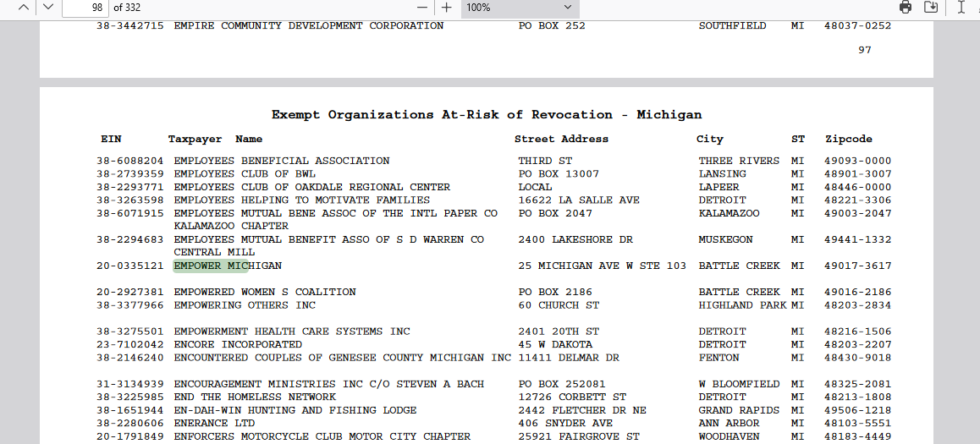Click ENCOUNTERED COUPLES OF GENESEE COUNTY entry

pos(343,358)
